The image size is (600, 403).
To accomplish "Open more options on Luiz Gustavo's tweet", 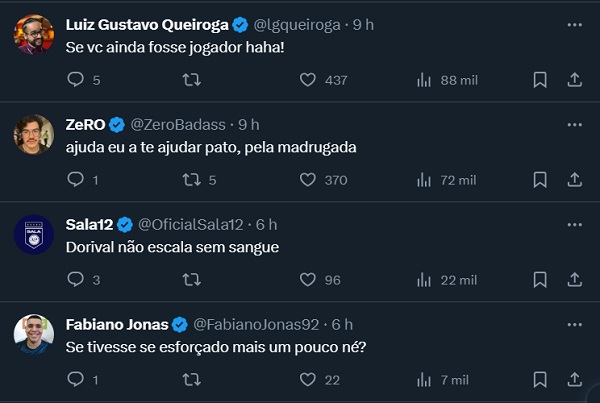I will pos(575,24).
